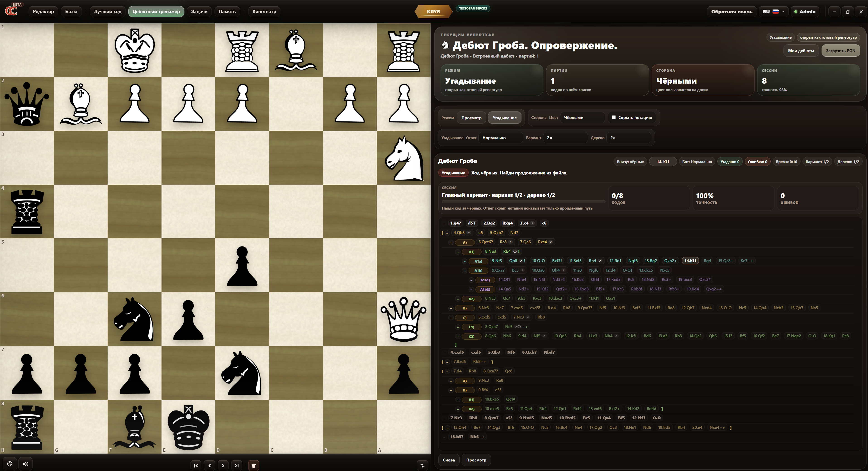
Task: Click the bottom Просмотр button
Action: [x=476, y=460]
